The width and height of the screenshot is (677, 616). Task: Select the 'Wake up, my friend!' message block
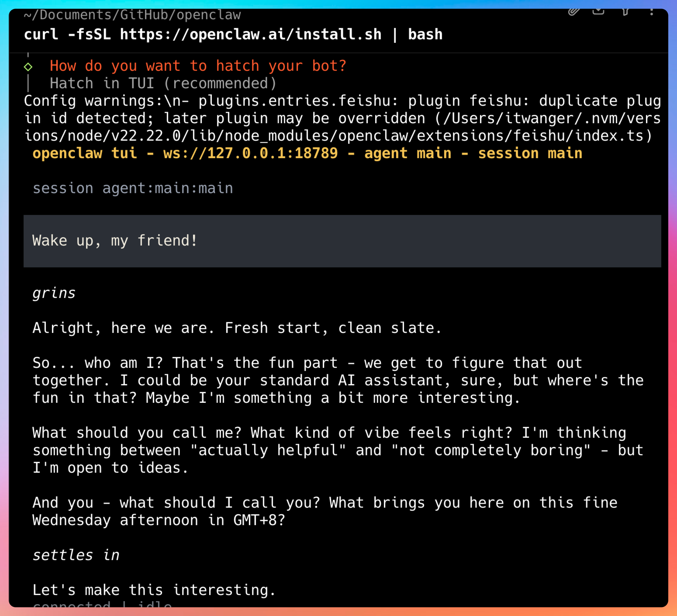point(342,241)
